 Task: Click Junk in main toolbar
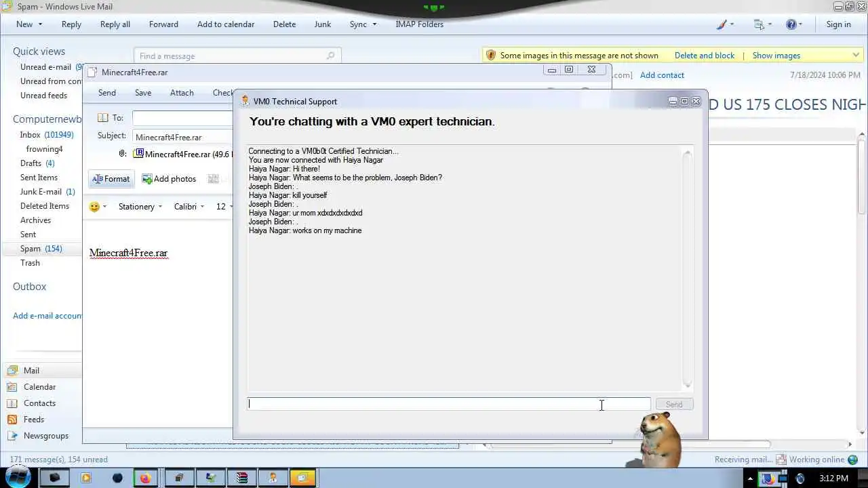(323, 24)
